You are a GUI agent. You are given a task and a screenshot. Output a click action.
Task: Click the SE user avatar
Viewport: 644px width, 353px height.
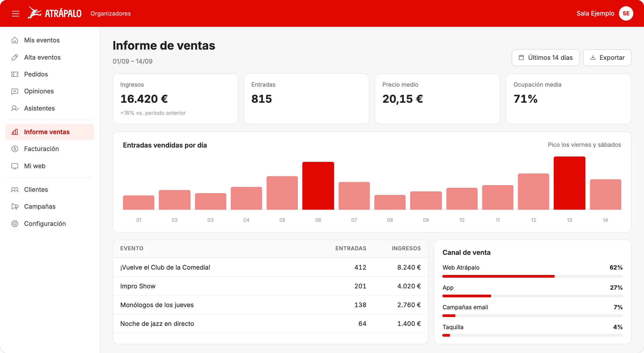[x=626, y=13]
